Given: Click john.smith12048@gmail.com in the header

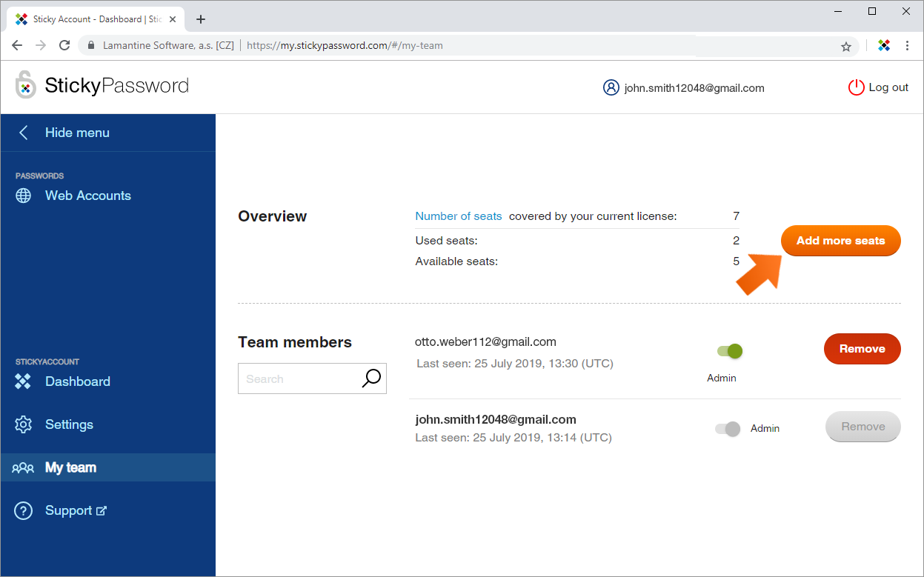Looking at the screenshot, I should (x=694, y=87).
